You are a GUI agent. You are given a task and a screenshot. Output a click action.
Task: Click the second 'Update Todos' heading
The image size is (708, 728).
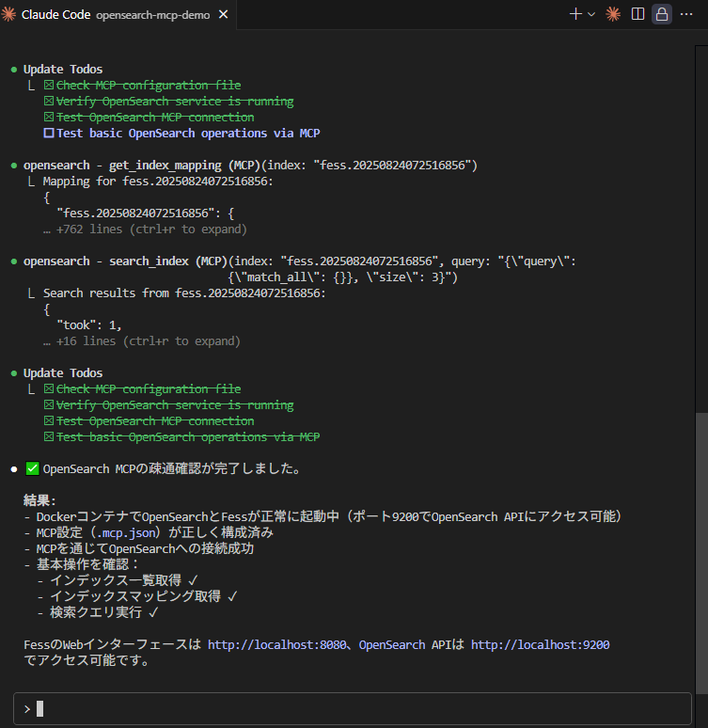tap(63, 372)
